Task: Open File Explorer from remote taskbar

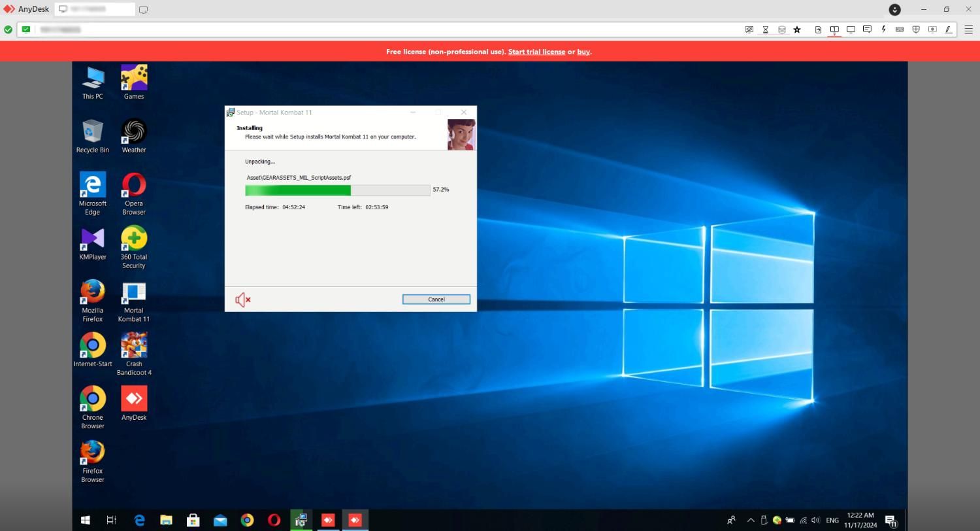Action: (x=166, y=521)
